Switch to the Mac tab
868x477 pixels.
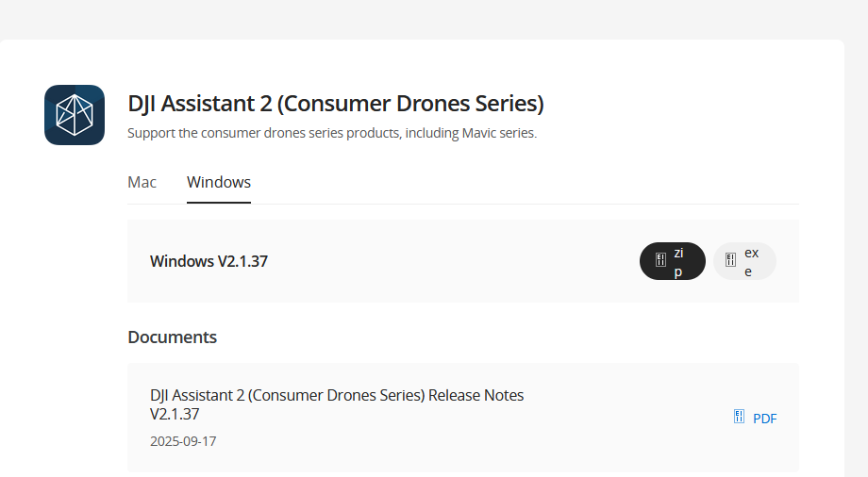(x=142, y=182)
